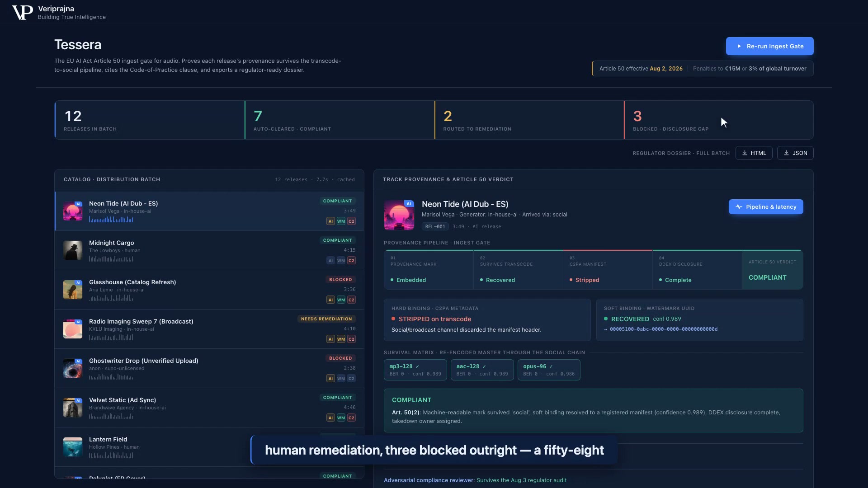Select the Survives Transcode Recovered stage

coord(518,270)
